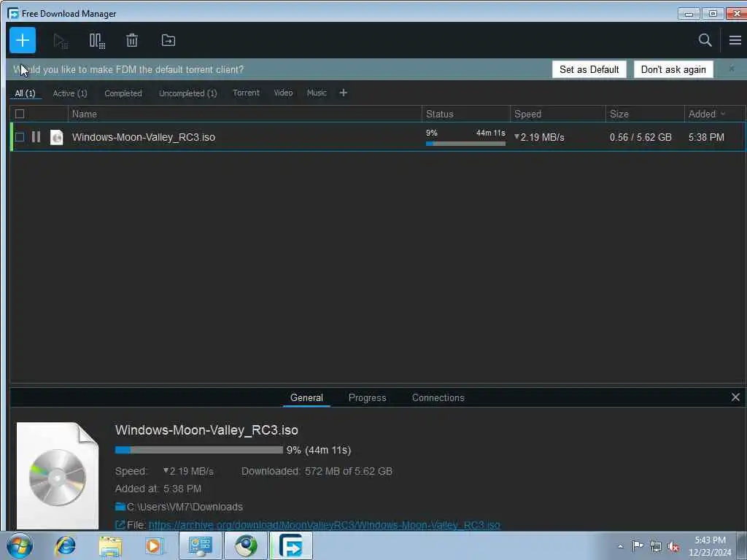The height and width of the screenshot is (560, 747).
Task: Click the external link icon beside File
Action: coord(120,525)
